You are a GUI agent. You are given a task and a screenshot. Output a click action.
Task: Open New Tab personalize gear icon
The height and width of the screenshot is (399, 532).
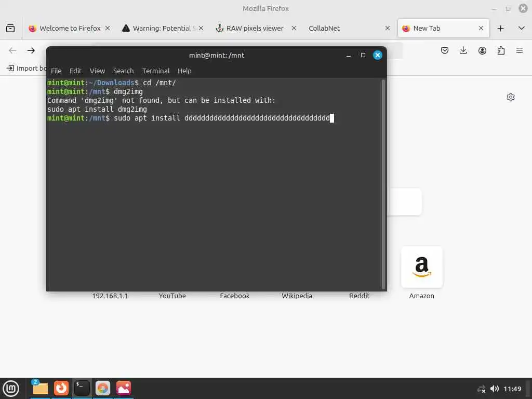(511, 97)
